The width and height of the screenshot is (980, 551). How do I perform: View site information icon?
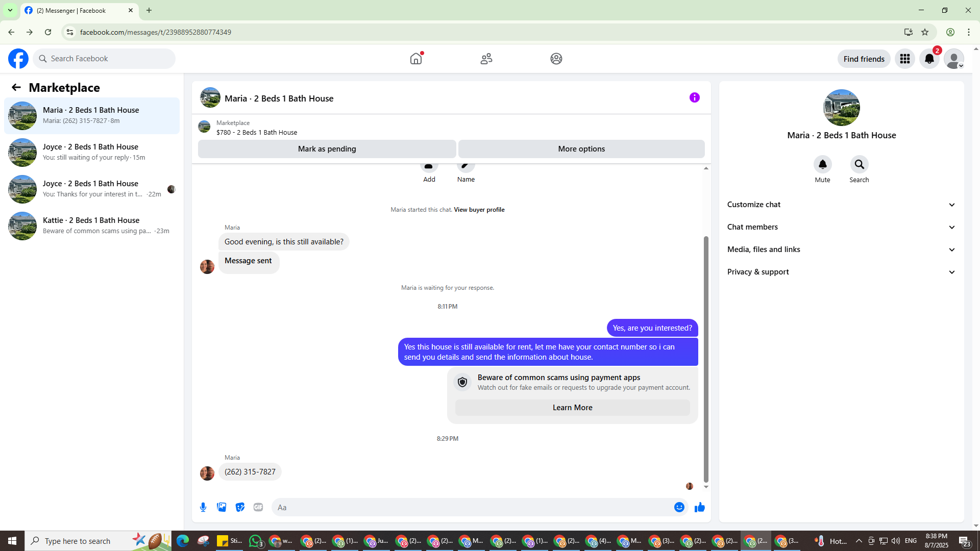click(70, 32)
